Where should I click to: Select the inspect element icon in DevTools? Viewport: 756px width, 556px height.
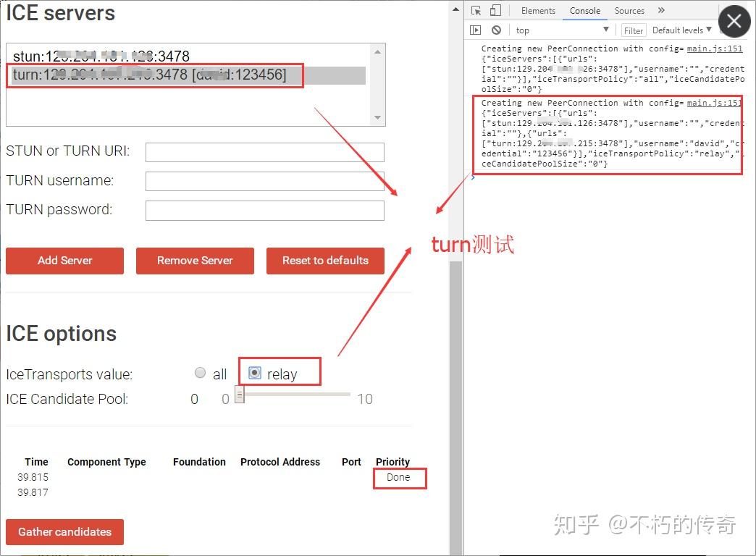(476, 10)
